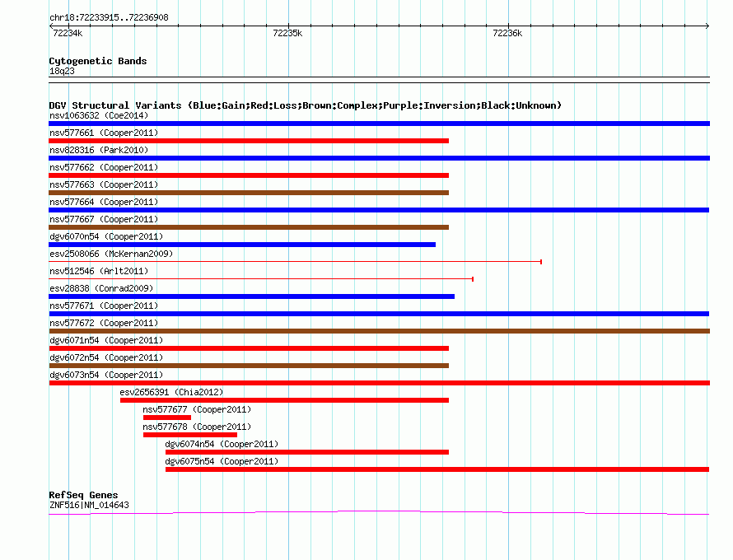Image resolution: width=733 pixels, height=560 pixels.
Task: Select the short nsv577677 (Cooper2011) red bar
Action: tap(167, 418)
